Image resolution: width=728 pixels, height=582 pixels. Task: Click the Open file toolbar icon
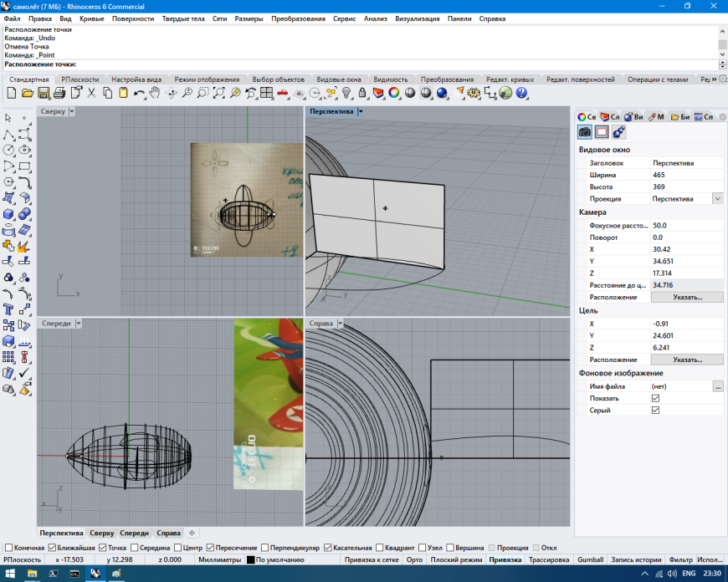coord(26,94)
